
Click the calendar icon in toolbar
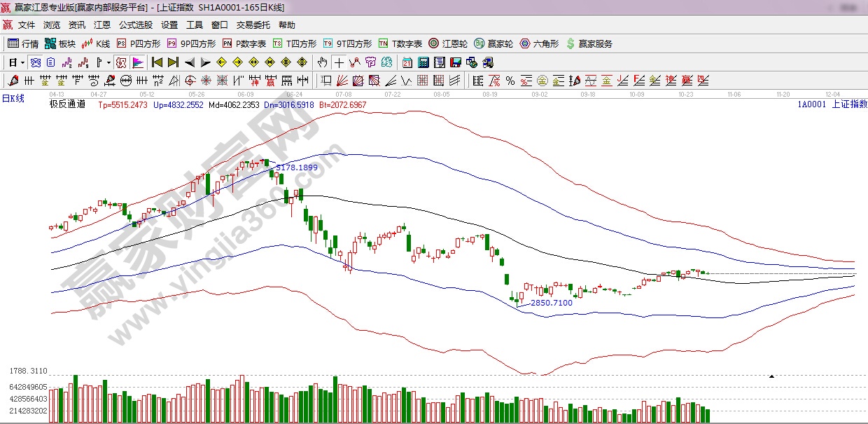pyautogui.click(x=407, y=62)
